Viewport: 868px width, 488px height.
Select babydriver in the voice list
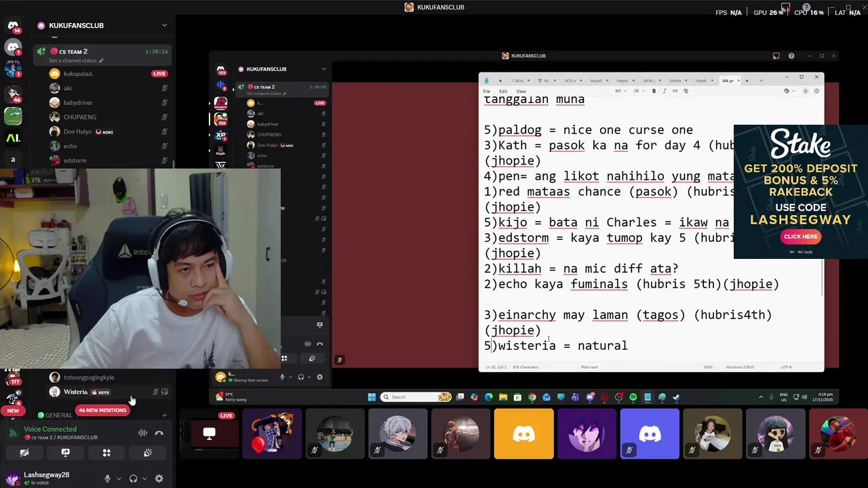[102, 102]
